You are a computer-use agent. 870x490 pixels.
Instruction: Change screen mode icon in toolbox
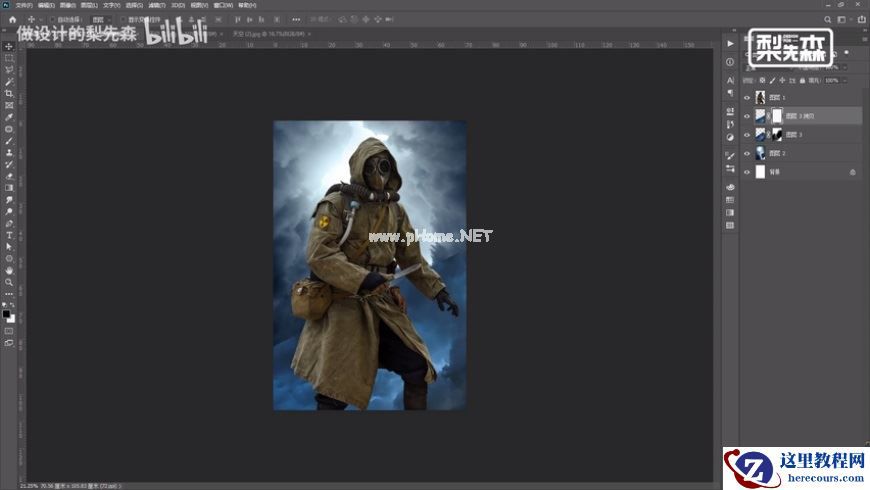pyautogui.click(x=9, y=343)
